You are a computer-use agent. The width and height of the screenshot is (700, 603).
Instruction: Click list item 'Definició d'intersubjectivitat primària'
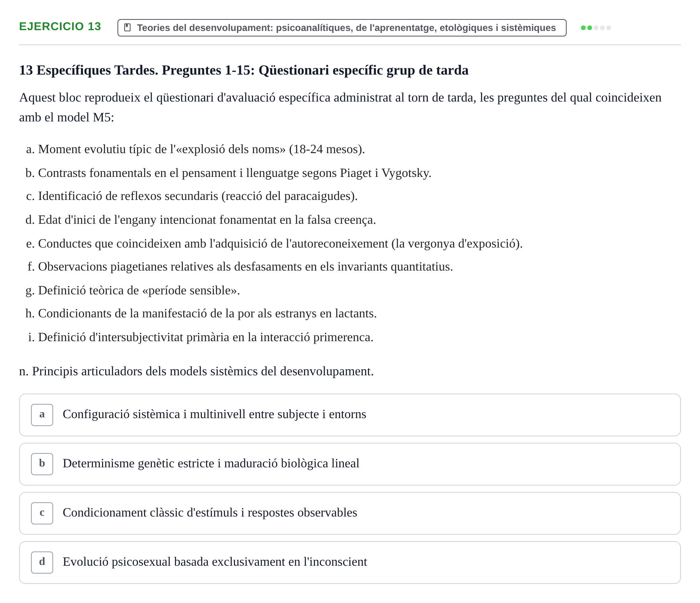click(206, 337)
